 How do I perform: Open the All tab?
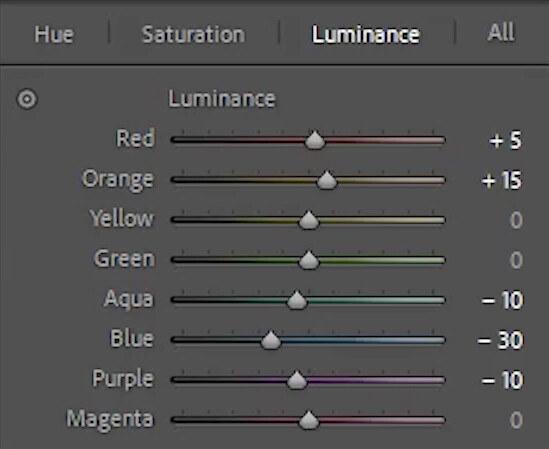501,32
